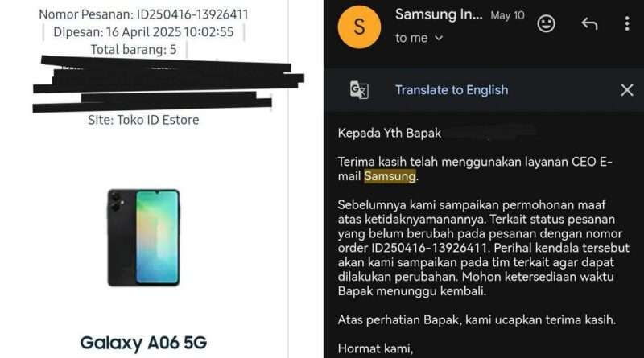Click the "Kepada Yth Bapak" greeting line
644x358 pixels.
390,133
